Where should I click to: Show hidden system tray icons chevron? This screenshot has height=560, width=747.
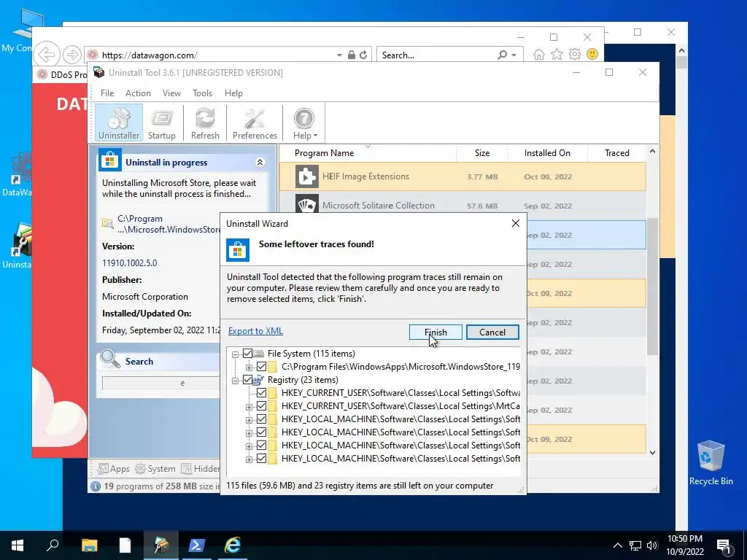[617, 545]
